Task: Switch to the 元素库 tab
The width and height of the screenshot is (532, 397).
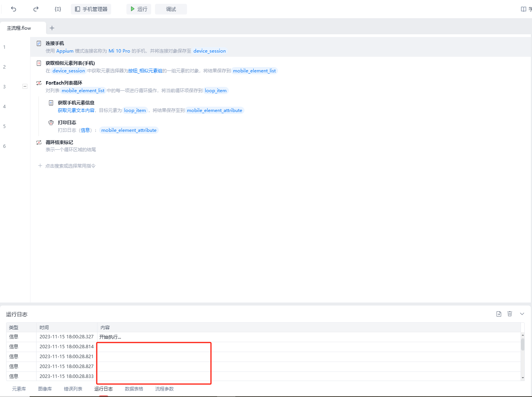Action: click(19, 389)
